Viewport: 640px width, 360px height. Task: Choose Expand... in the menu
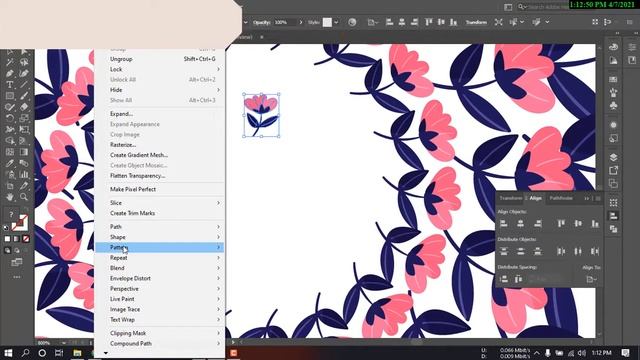(x=160, y=114)
